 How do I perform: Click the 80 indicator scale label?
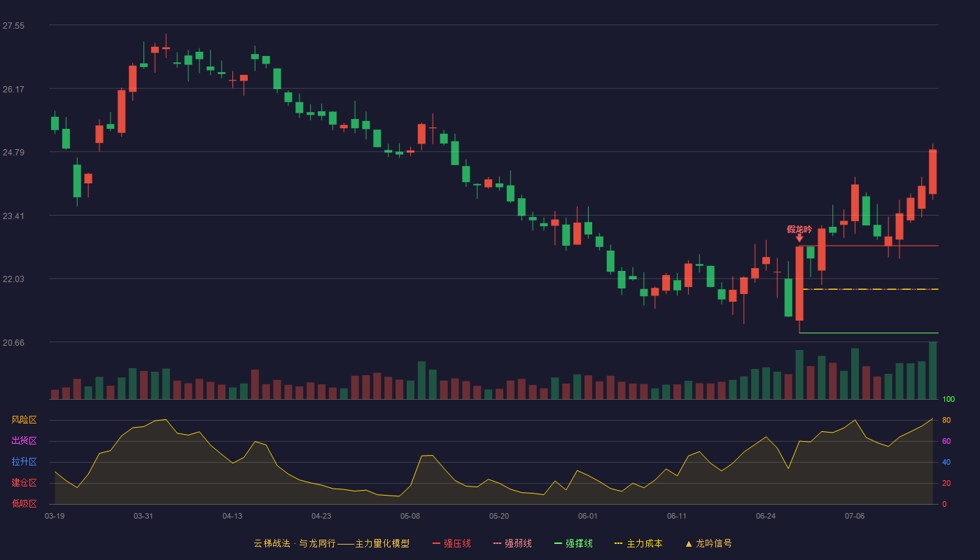(946, 420)
